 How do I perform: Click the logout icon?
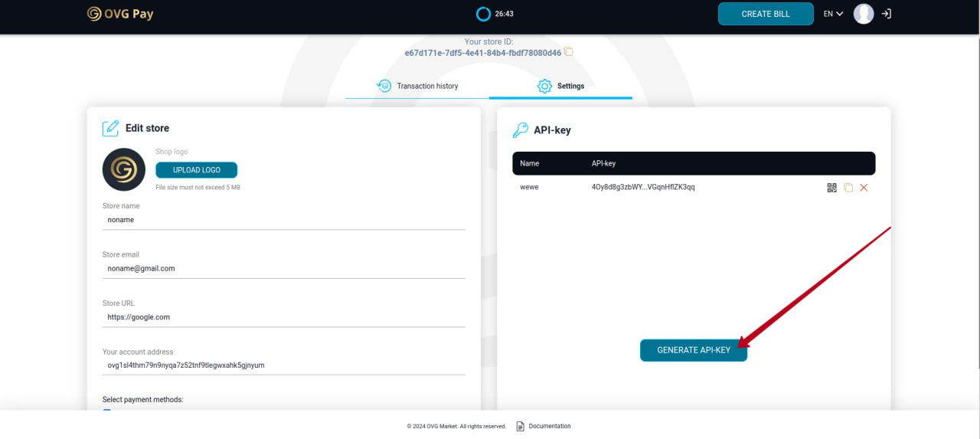887,14
